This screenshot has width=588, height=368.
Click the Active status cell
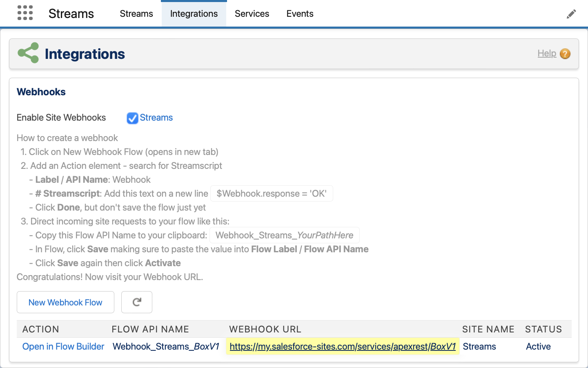pos(538,346)
